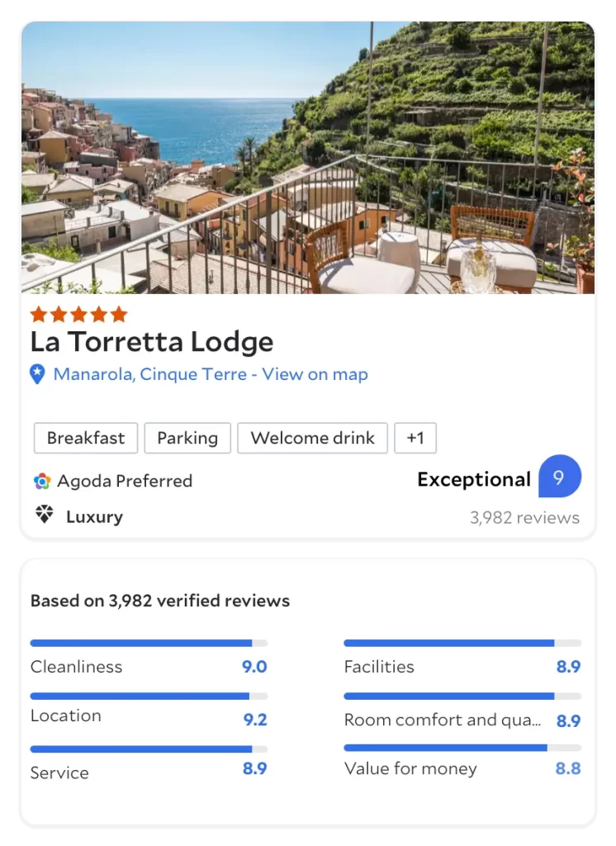
Task: Expand the +1 more amenities tag
Action: (415, 438)
